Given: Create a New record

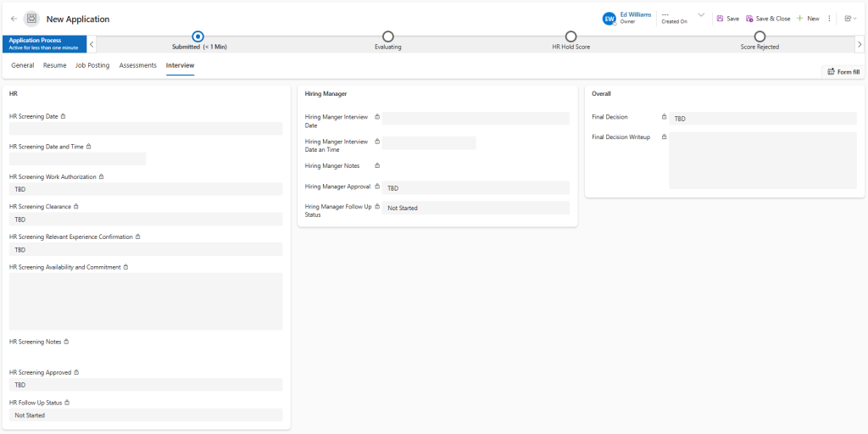Looking at the screenshot, I should tap(808, 19).
